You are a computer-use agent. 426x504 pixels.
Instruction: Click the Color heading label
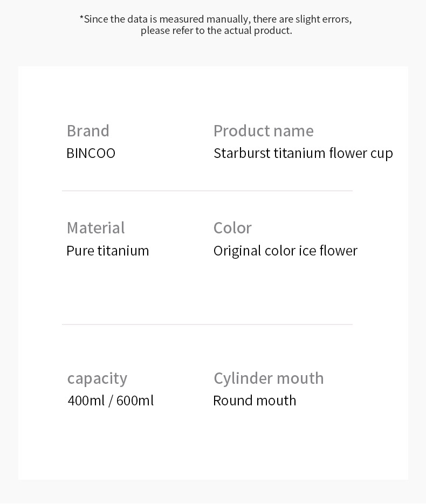pyautogui.click(x=232, y=228)
